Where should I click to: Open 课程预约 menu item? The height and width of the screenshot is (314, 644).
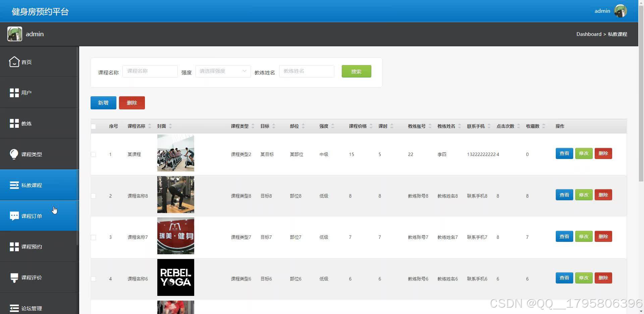(x=39, y=247)
